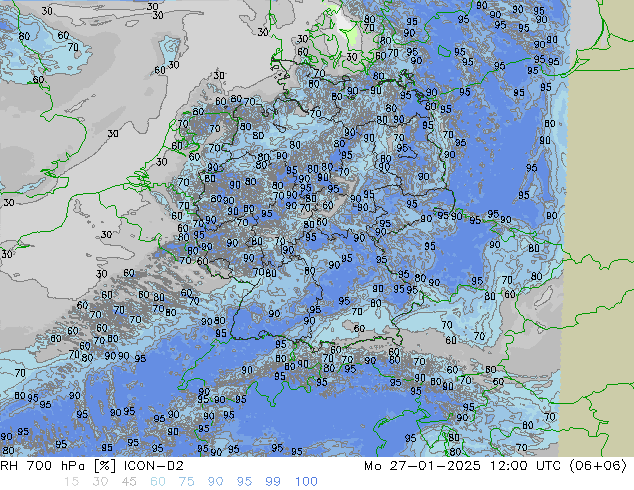634x490 pixels.
Task: Click the legend value 30 below the title
Action: (x=100, y=482)
